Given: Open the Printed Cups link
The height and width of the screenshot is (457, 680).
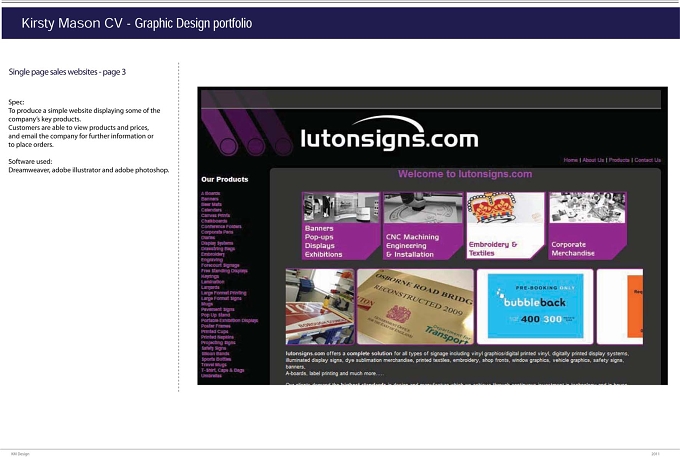Looking at the screenshot, I should (x=214, y=332).
